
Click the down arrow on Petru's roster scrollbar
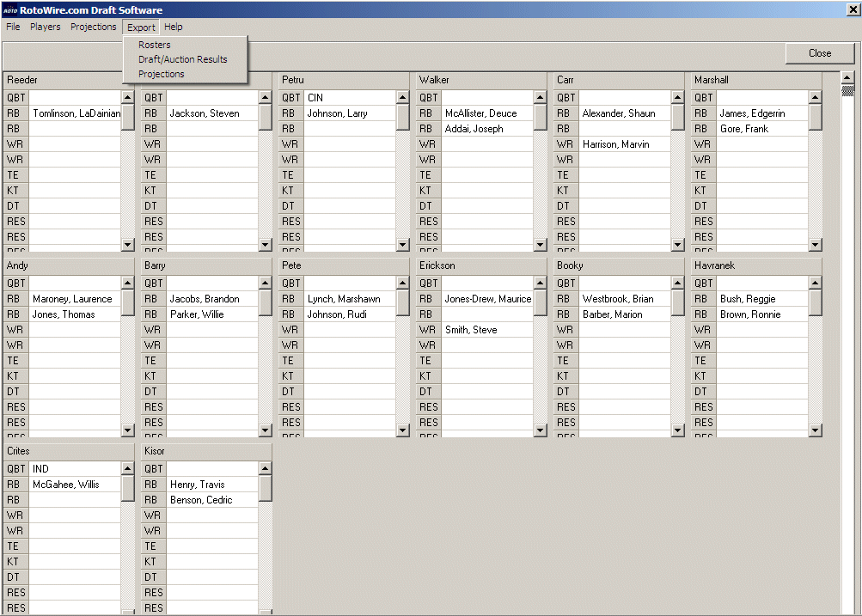(402, 245)
